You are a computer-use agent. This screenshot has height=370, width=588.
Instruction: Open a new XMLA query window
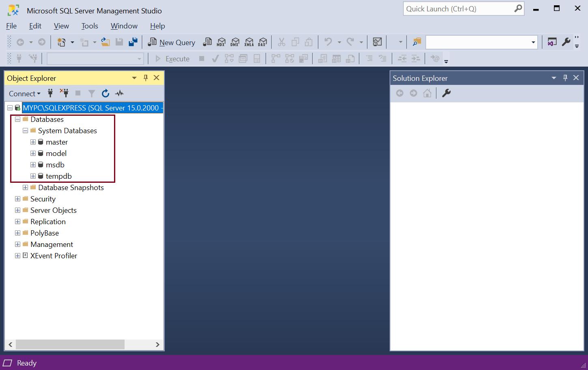pos(249,42)
